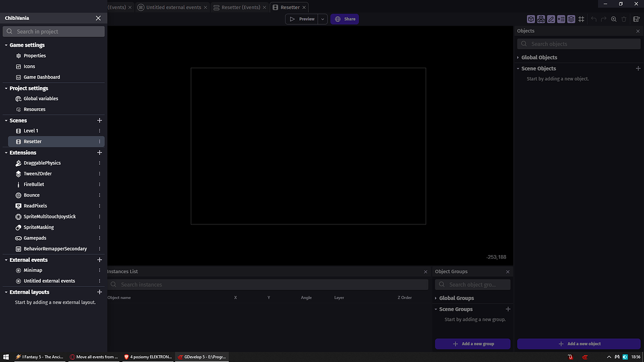The width and height of the screenshot is (644, 362).
Task: Add a new scene with plus icon
Action: [x=100, y=120]
